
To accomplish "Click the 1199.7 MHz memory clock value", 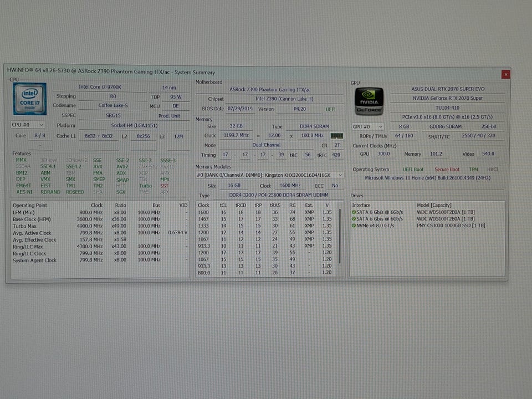I will point(236,135).
